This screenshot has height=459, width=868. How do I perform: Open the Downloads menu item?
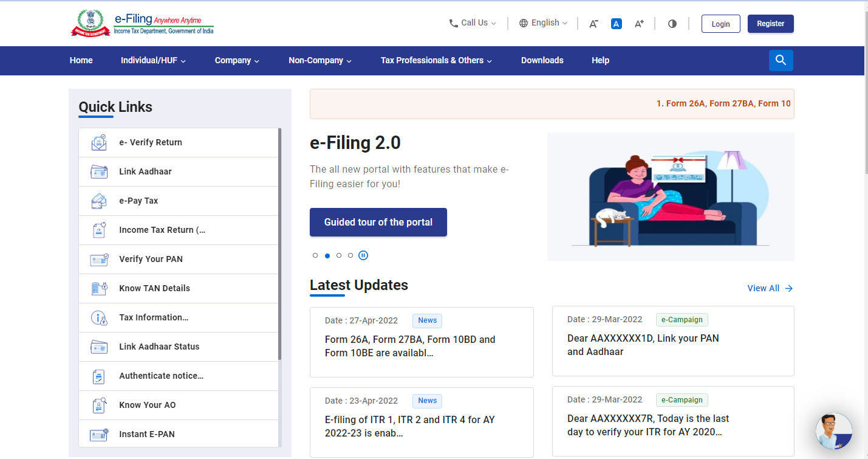542,60
